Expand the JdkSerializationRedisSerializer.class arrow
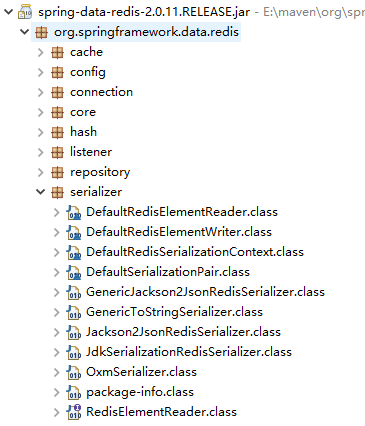365x426 pixels. (57, 352)
